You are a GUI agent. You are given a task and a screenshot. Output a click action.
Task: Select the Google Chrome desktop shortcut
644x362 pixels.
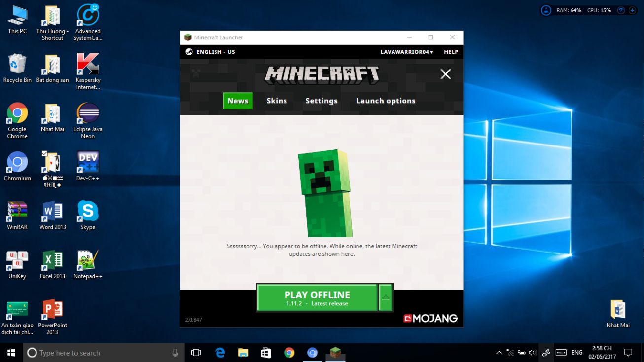(x=17, y=120)
